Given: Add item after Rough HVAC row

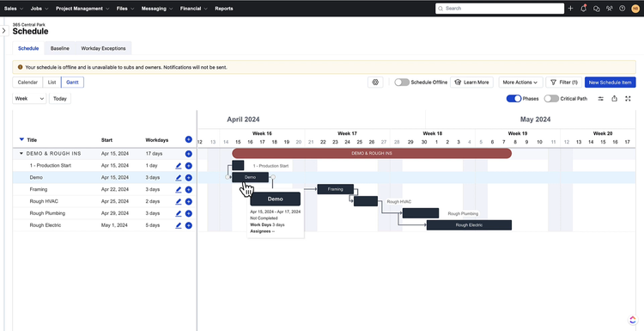Looking at the screenshot, I should tap(189, 201).
